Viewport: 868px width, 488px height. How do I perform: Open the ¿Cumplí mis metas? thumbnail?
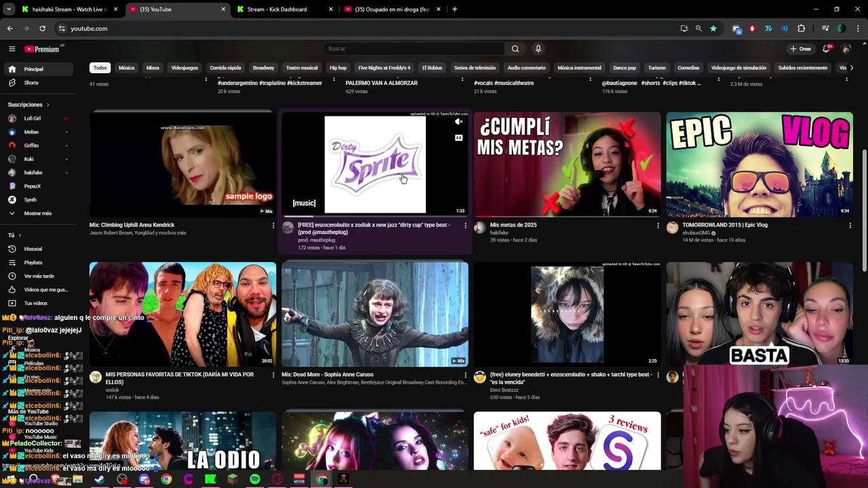tap(567, 165)
